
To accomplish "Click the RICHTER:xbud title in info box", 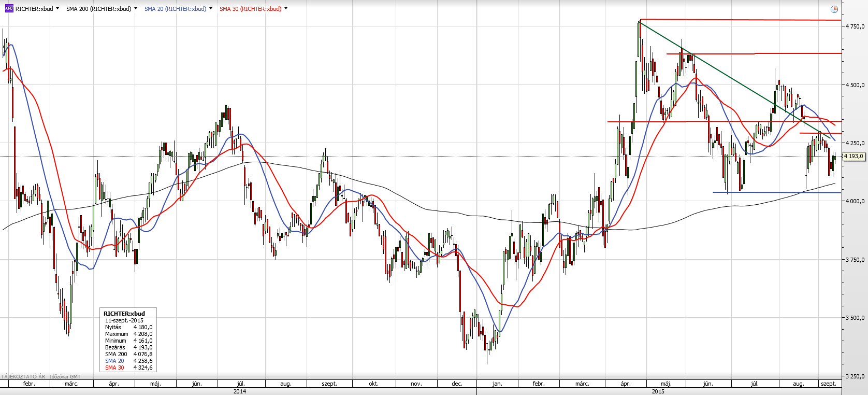I will pos(124,314).
